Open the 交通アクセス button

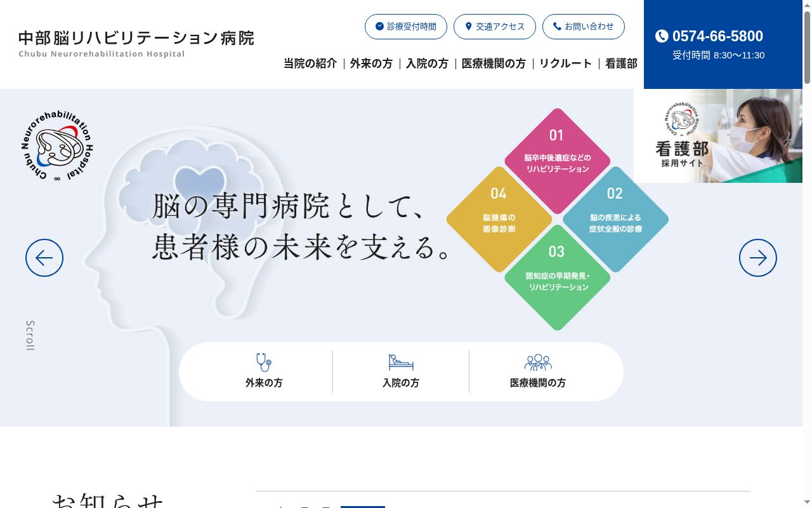[x=495, y=27]
